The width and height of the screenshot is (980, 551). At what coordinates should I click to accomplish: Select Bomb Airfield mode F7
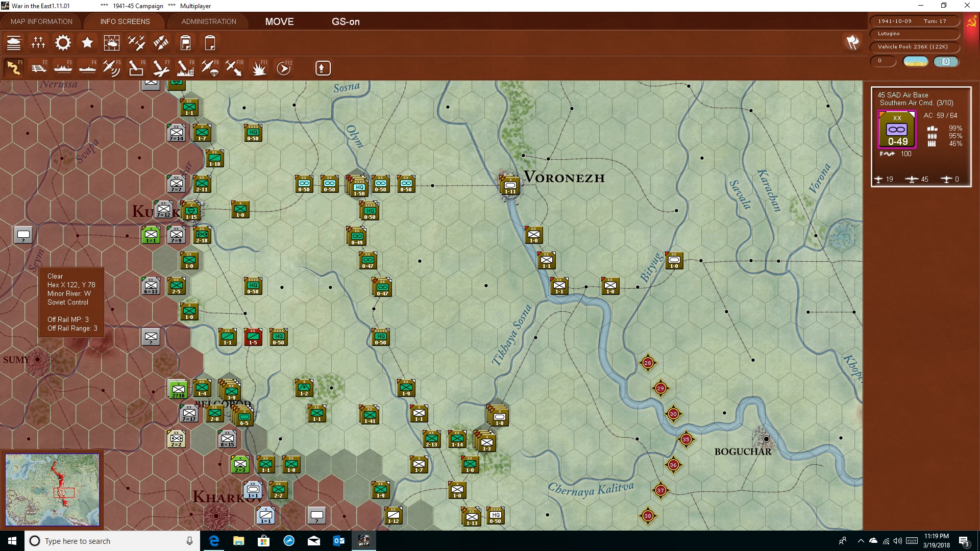[161, 68]
